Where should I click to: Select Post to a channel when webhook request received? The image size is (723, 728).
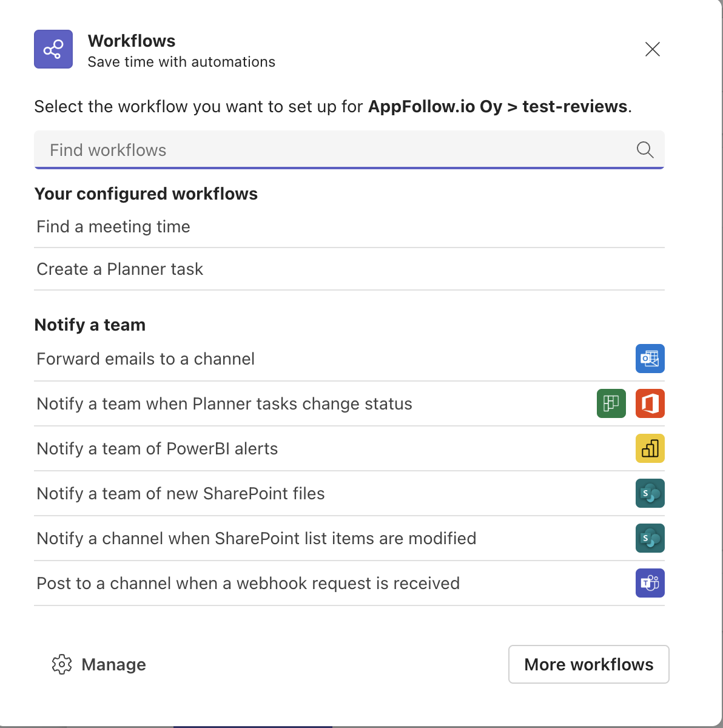click(349, 584)
